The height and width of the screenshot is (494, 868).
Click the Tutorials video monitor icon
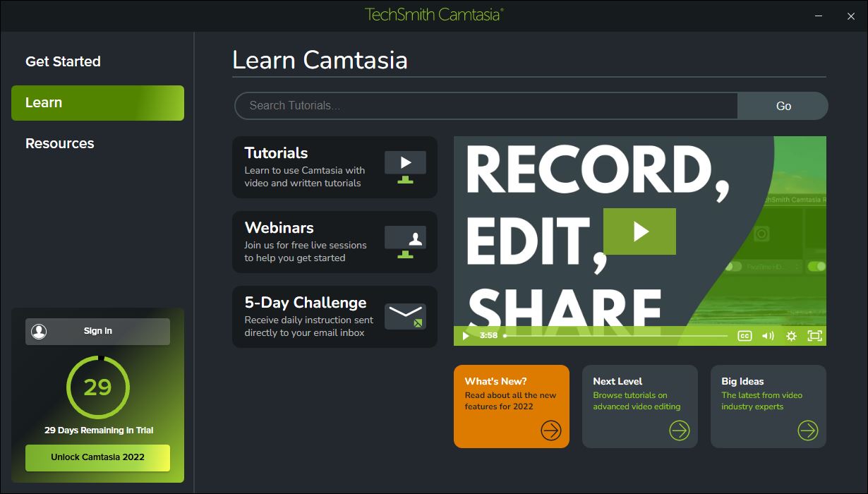405,167
